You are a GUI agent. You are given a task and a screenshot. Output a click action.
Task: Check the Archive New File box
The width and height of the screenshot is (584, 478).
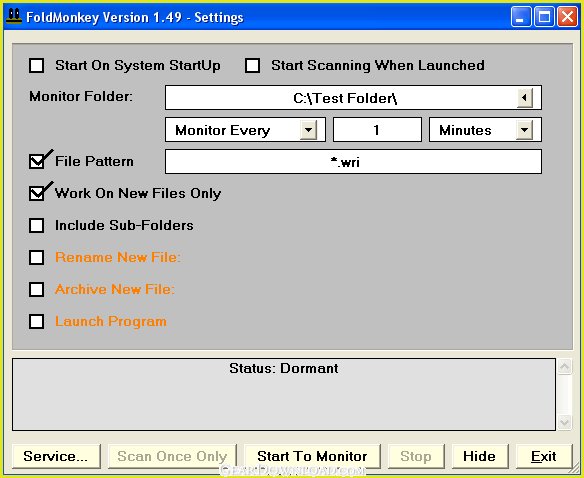coord(36,289)
